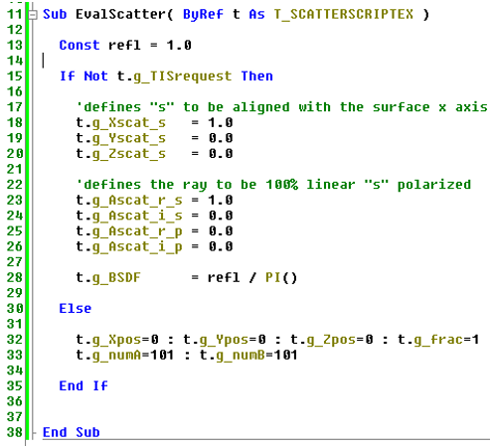Image resolution: width=492 pixels, height=448 pixels.
Task: Place cursor on Const refl value 1.0
Action: (179, 46)
